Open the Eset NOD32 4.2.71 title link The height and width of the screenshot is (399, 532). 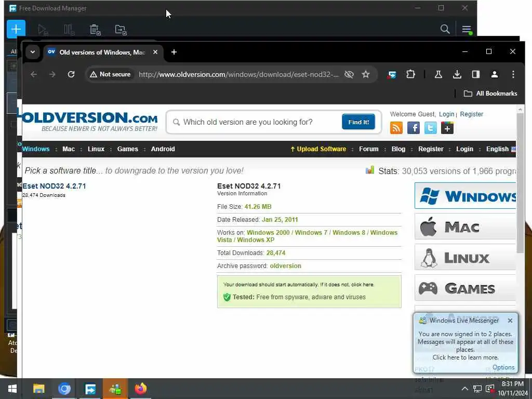pos(54,186)
